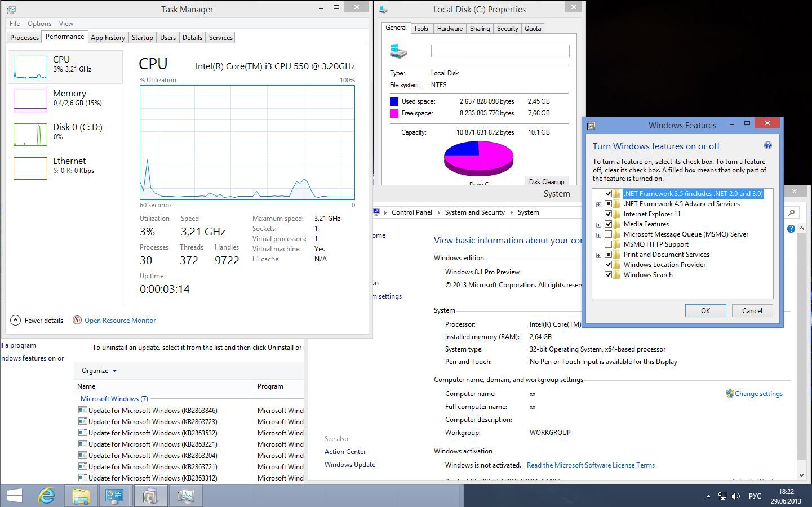Click breadcrumb arrow after System and Security
The height and width of the screenshot is (507, 812).
coord(511,212)
